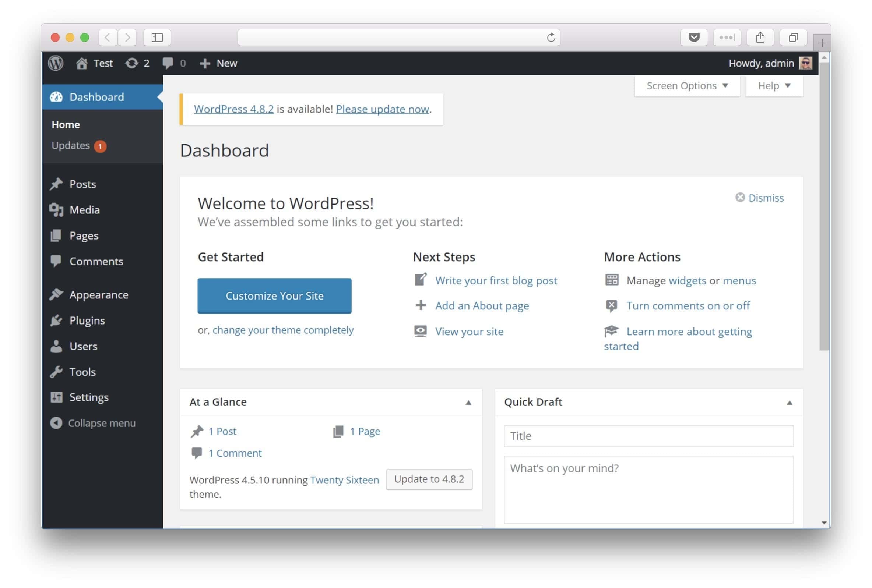Click the WordPress logo in admin bar
Screen dimensions: 872x588
(x=56, y=63)
